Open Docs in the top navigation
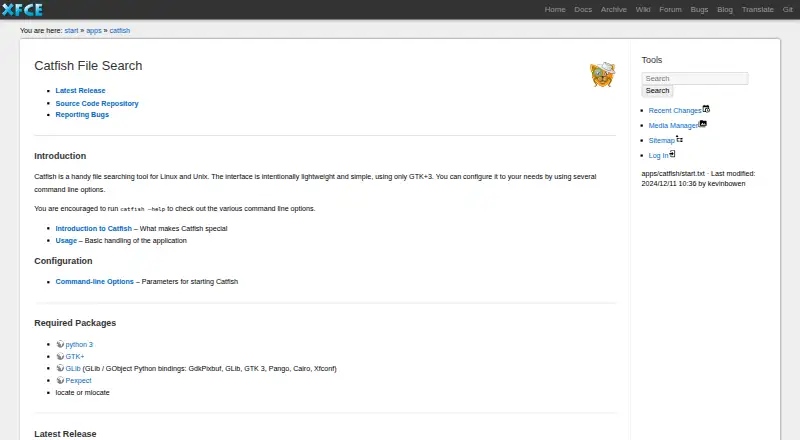800x440 pixels. coord(583,9)
